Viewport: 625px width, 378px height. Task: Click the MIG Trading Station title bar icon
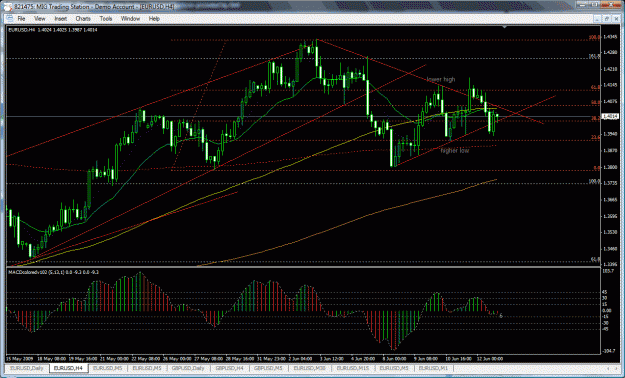pos(8,6)
